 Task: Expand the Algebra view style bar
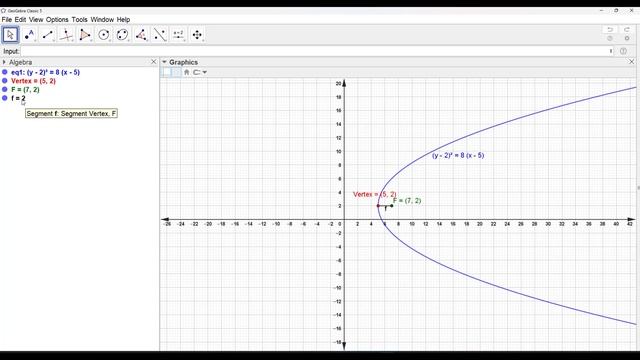tap(4, 62)
